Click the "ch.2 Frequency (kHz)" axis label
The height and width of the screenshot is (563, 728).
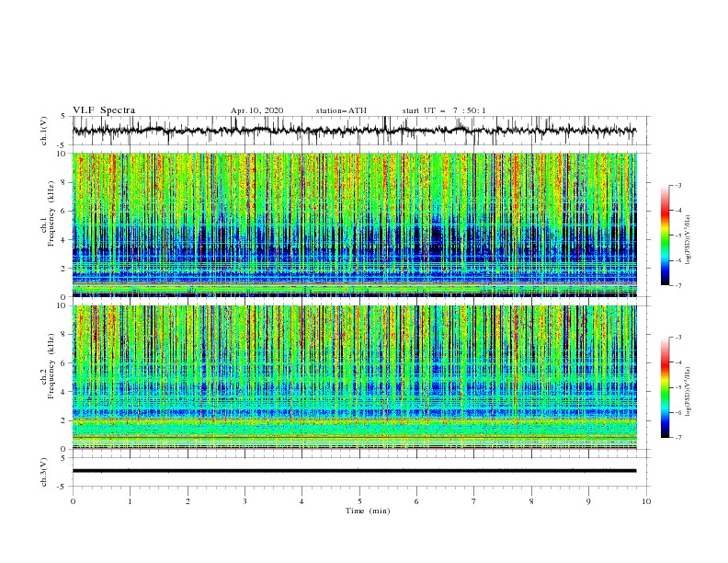pyautogui.click(x=47, y=366)
